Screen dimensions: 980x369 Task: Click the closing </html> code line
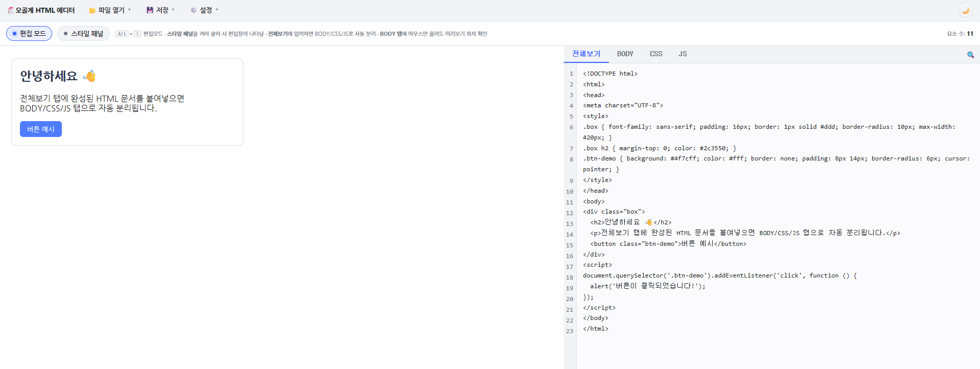tap(596, 329)
